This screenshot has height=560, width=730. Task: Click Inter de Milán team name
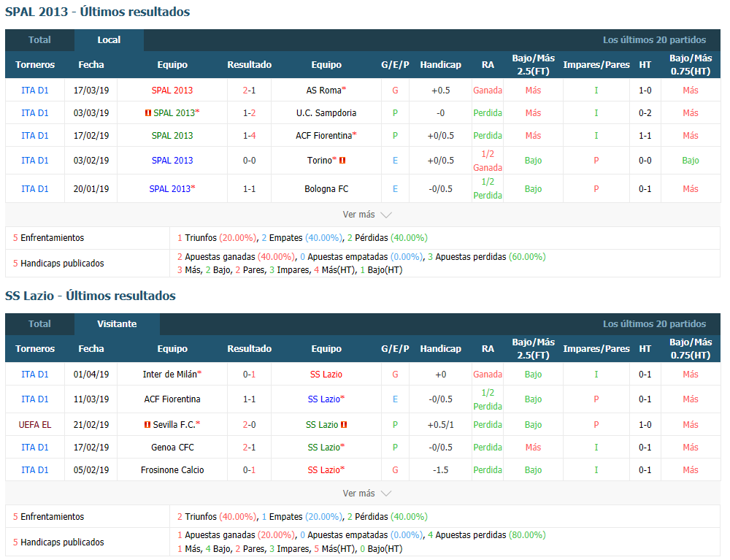click(x=170, y=375)
